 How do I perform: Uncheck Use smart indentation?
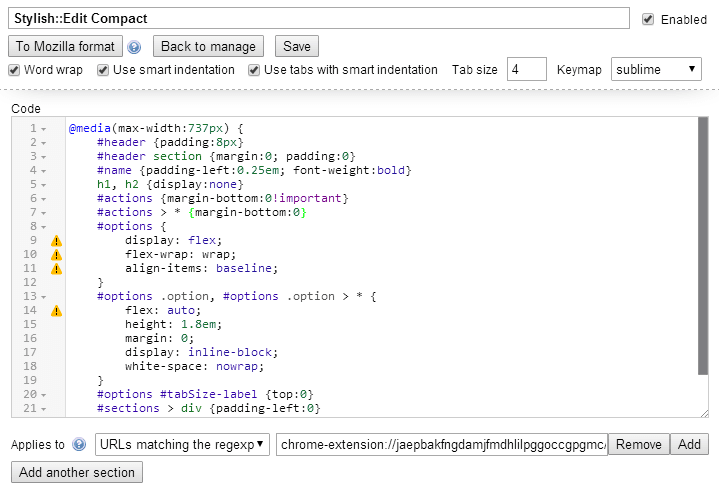click(x=103, y=70)
